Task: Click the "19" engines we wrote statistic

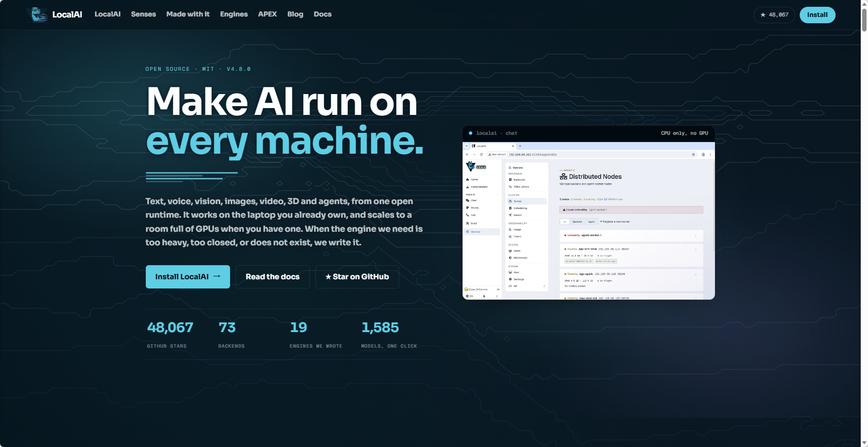Action: pos(298,328)
